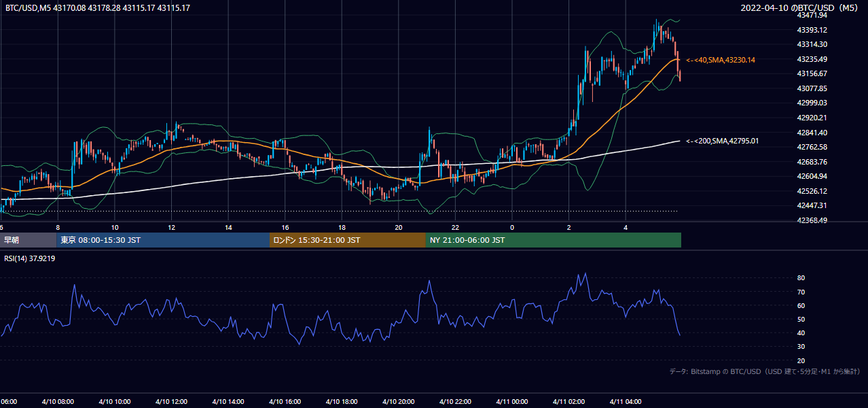The image size is (868, 408).
Task: Click RSI scale value 60
Action: [801, 306]
